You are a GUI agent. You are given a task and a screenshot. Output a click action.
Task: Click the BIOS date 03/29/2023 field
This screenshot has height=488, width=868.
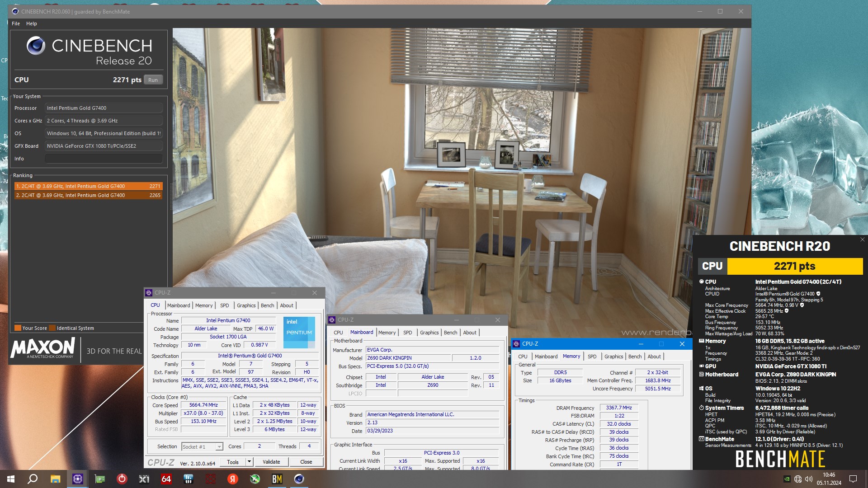pos(432,431)
